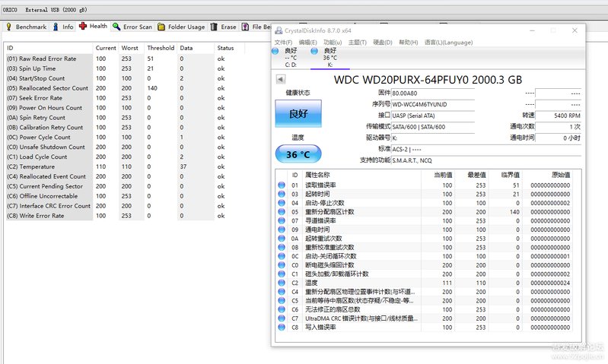Click the Erase trash icon
608x364 pixels.
point(214,27)
